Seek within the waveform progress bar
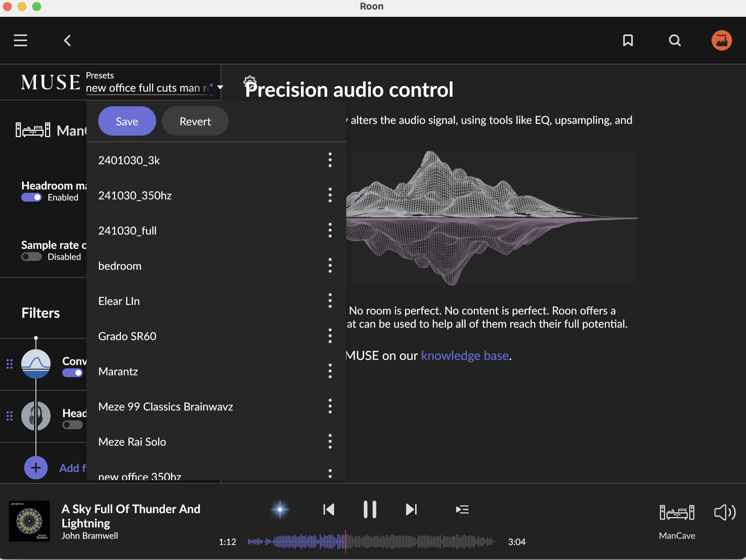The height and width of the screenshot is (560, 746). [372, 542]
